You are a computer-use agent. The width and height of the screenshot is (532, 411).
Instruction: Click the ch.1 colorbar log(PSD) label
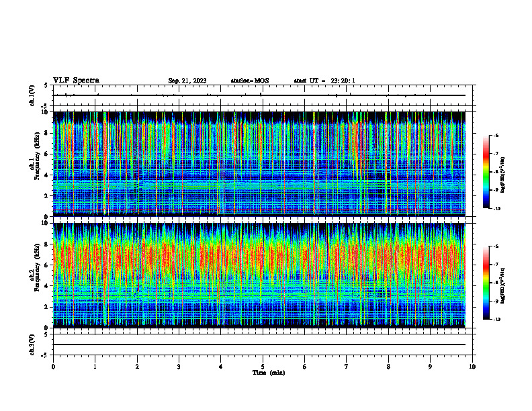tap(503, 175)
